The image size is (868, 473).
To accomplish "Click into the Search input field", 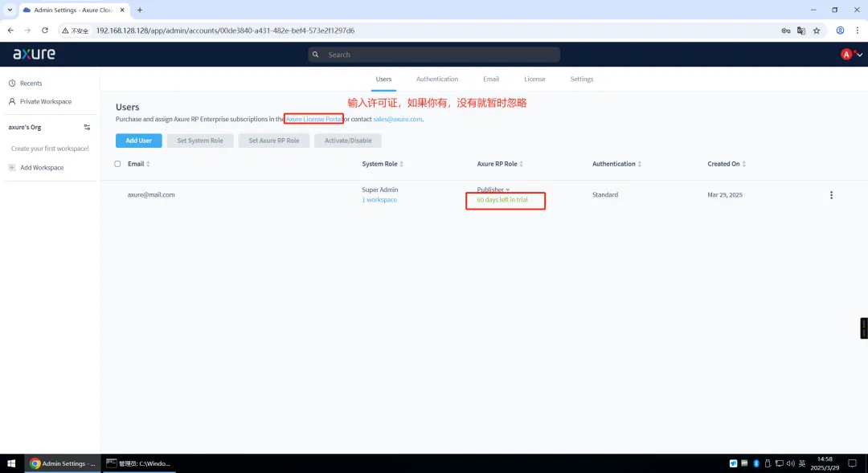I will (x=434, y=55).
